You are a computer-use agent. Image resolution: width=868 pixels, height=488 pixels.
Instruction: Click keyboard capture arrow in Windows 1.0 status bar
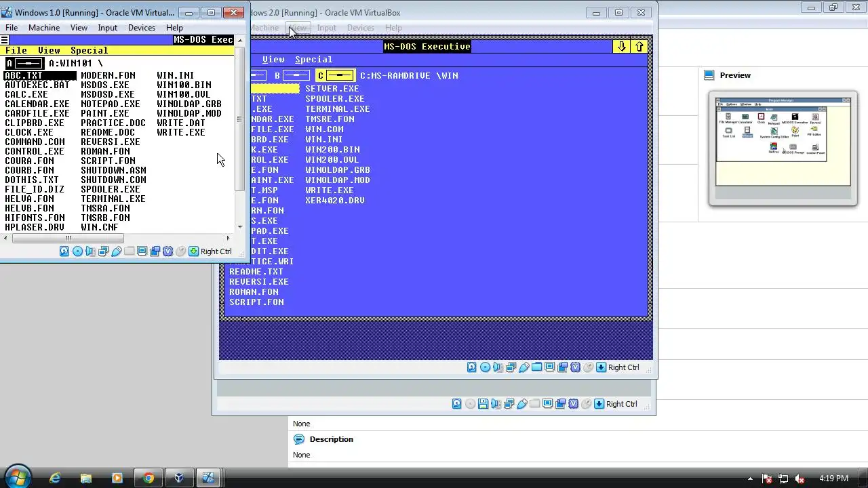(193, 251)
